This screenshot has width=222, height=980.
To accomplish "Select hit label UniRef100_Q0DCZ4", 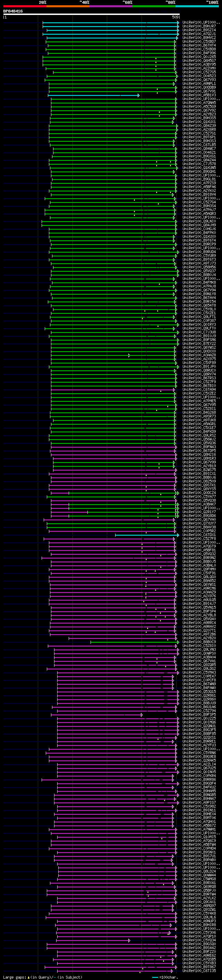I will 199,493.
